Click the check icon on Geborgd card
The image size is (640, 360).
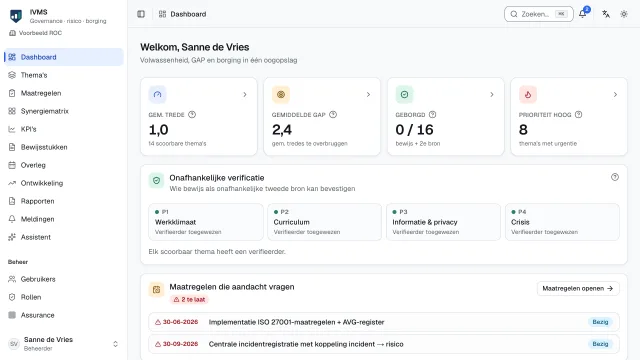click(404, 94)
